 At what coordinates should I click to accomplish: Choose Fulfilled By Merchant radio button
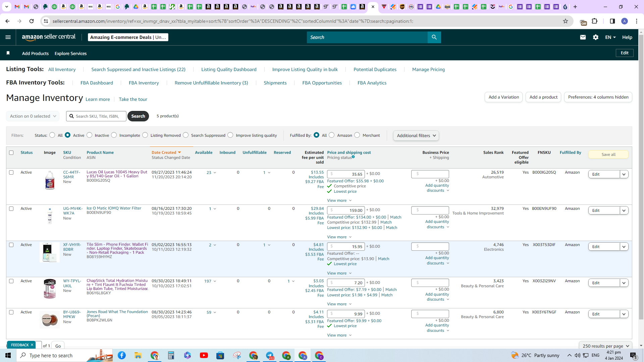[357, 135]
